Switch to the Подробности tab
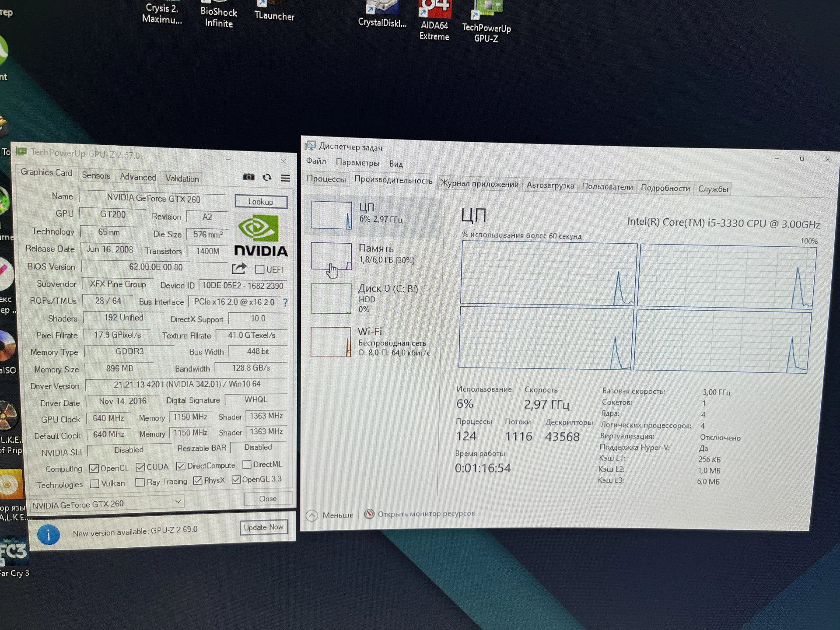This screenshot has height=630, width=840. tap(665, 188)
